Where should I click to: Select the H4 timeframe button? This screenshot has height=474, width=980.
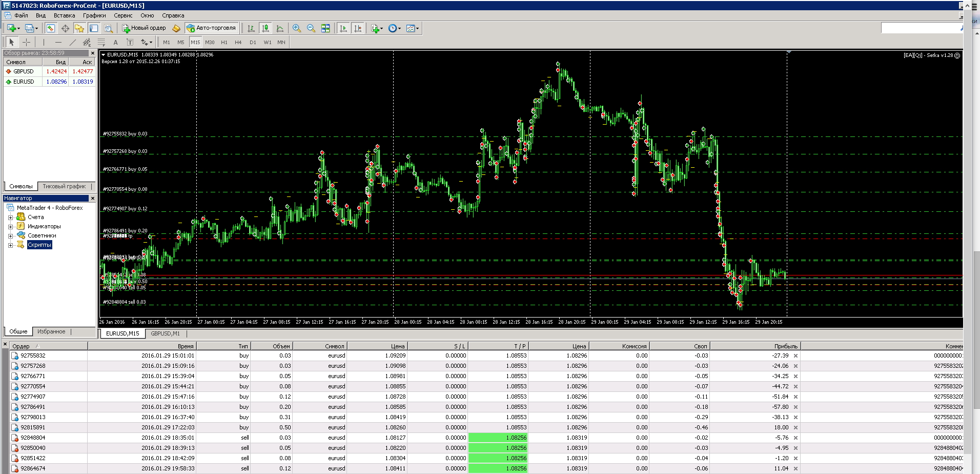(238, 42)
